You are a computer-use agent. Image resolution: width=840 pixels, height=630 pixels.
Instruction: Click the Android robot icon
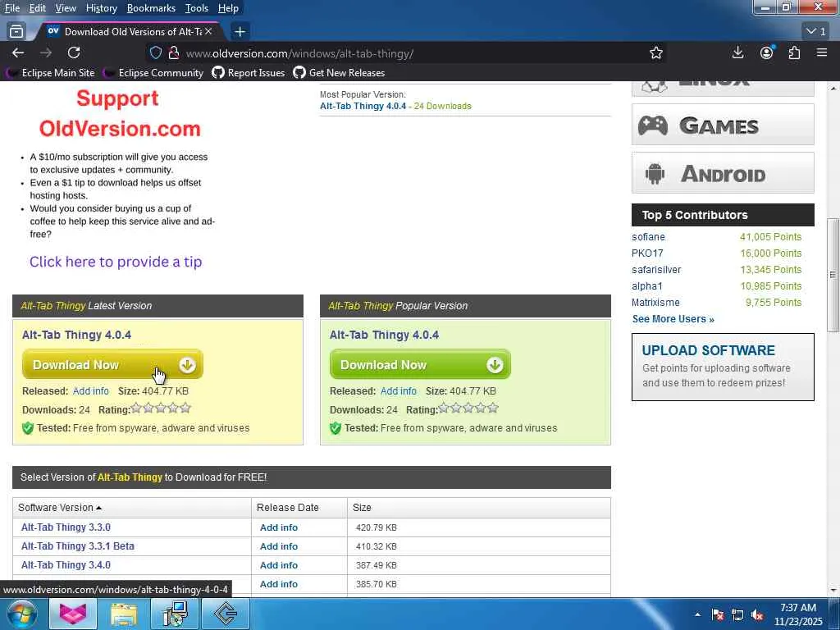tap(655, 174)
